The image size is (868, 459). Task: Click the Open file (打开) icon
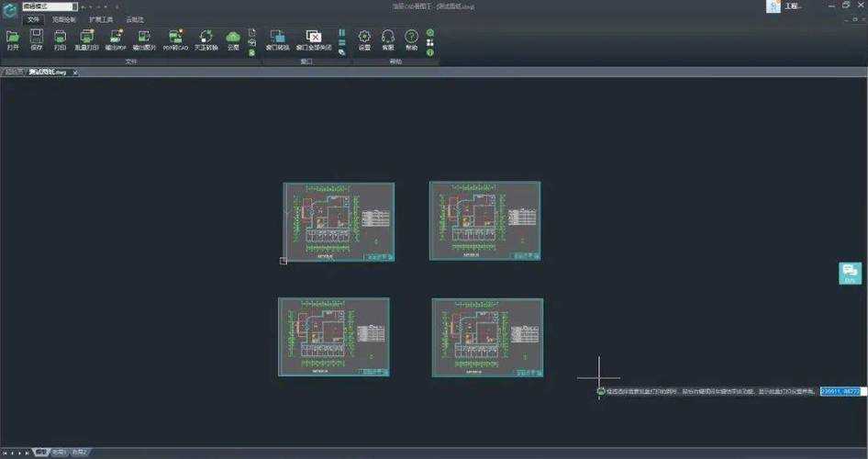[13, 37]
